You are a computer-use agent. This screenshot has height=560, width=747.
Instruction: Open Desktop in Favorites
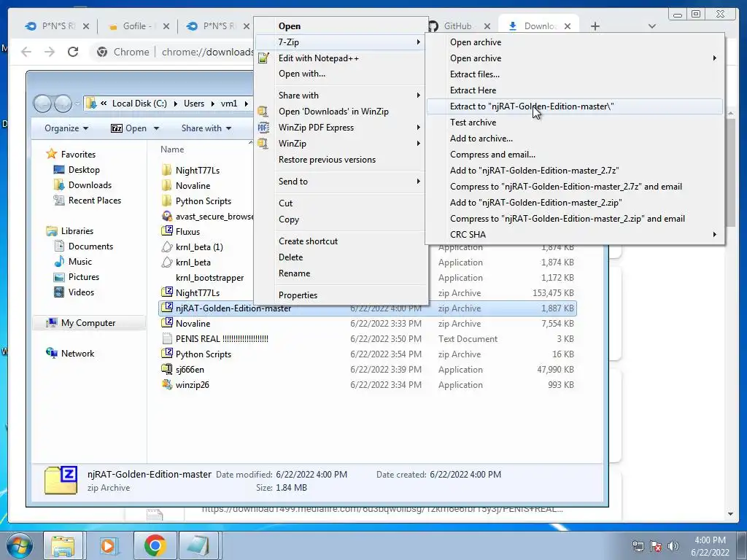click(x=84, y=169)
